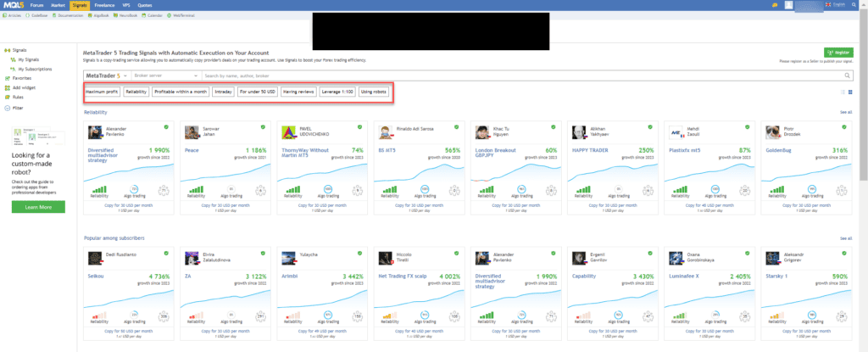Open the HAPPY TRADER signal
The image size is (868, 352).
(x=591, y=150)
